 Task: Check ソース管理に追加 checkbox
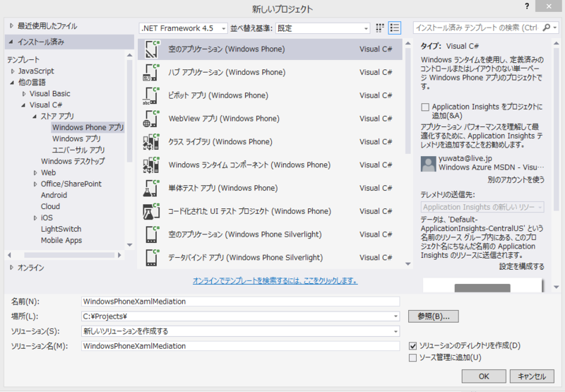(413, 358)
